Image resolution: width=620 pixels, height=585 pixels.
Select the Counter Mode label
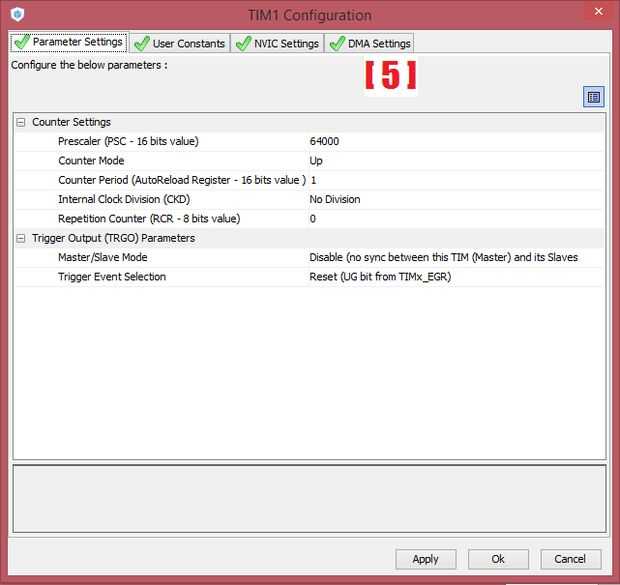[91, 161]
